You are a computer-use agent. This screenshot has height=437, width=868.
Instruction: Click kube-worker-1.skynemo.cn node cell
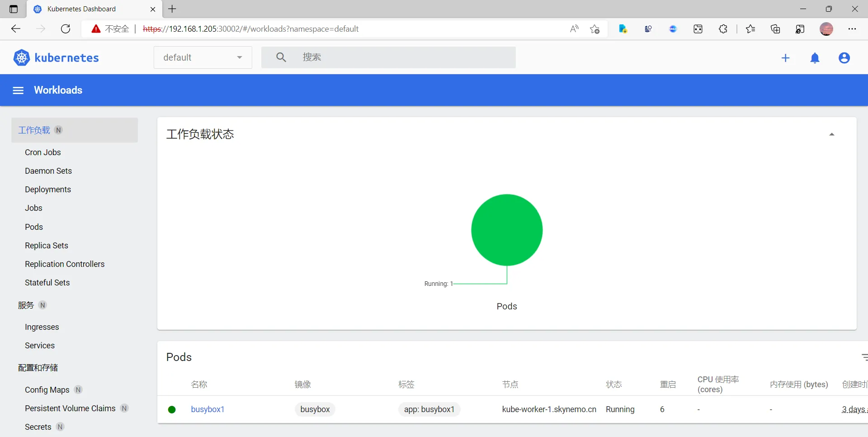[549, 409]
